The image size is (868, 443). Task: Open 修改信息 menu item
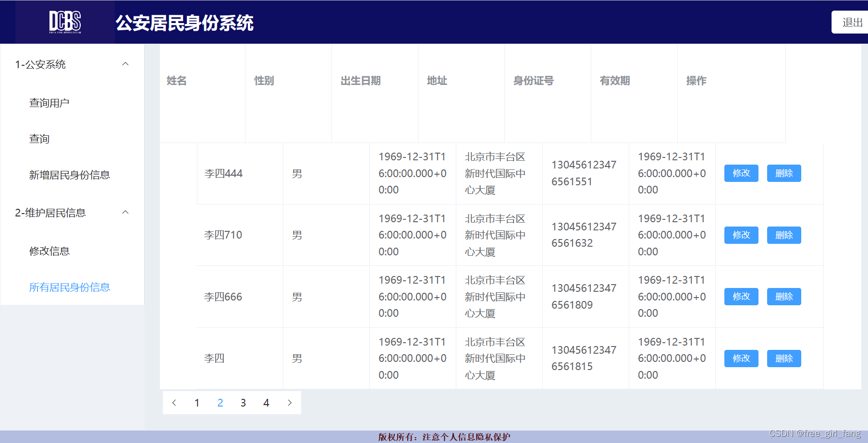coord(49,251)
